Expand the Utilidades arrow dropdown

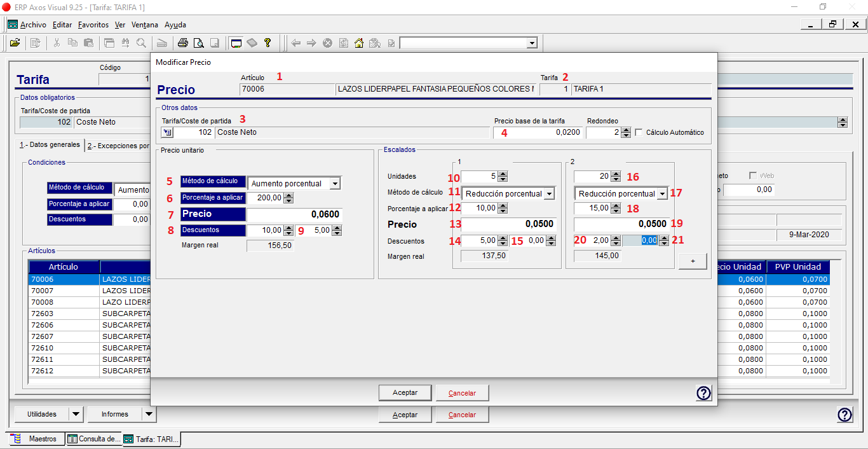tap(76, 414)
